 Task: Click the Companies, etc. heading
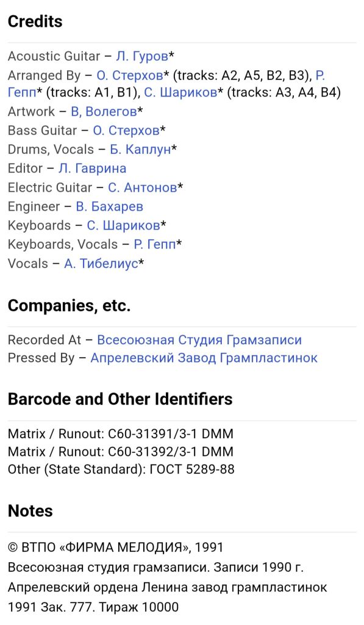pos(69,306)
